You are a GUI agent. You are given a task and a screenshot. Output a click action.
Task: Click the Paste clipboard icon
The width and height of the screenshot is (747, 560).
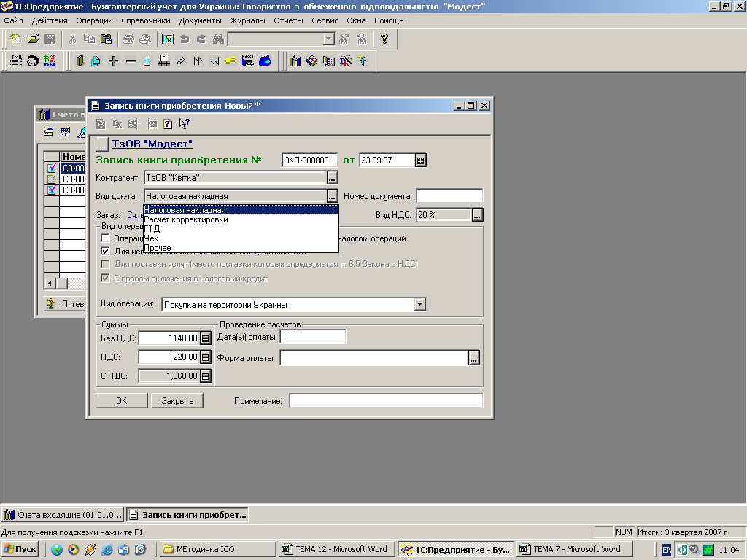(x=107, y=39)
